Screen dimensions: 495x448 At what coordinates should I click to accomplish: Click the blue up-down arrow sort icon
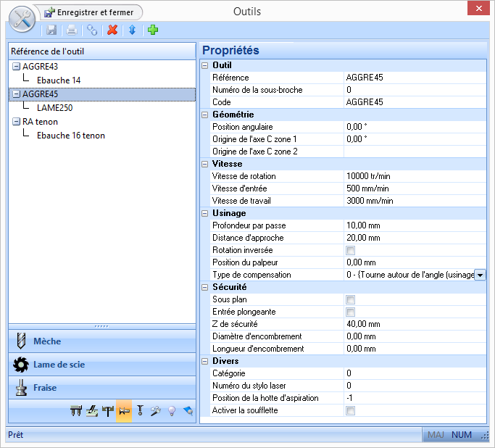132,30
